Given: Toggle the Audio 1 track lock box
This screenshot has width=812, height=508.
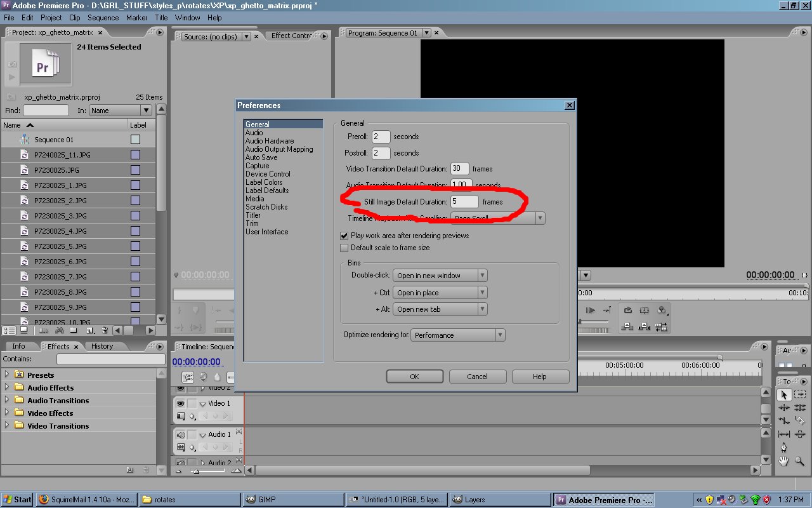Looking at the screenshot, I should [192, 435].
